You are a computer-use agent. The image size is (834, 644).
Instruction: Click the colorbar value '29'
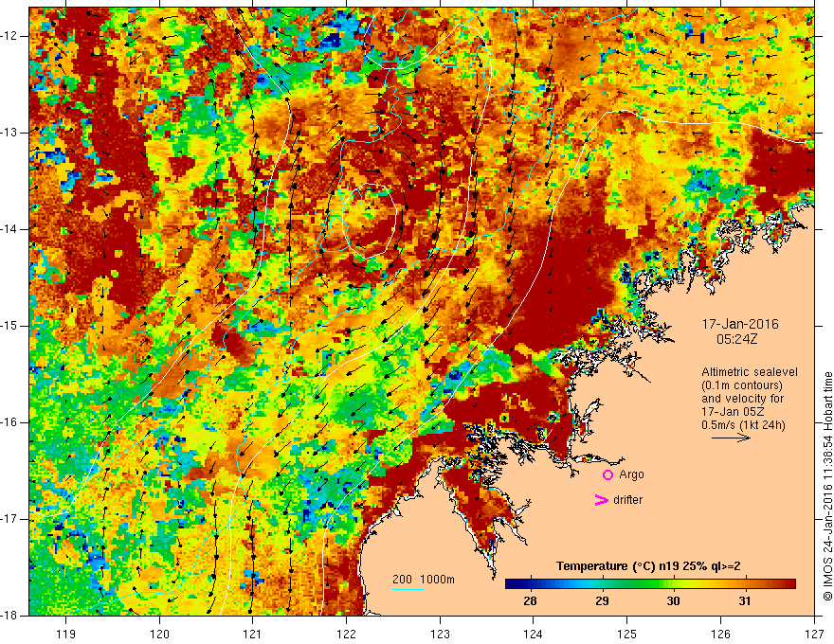tap(602, 601)
